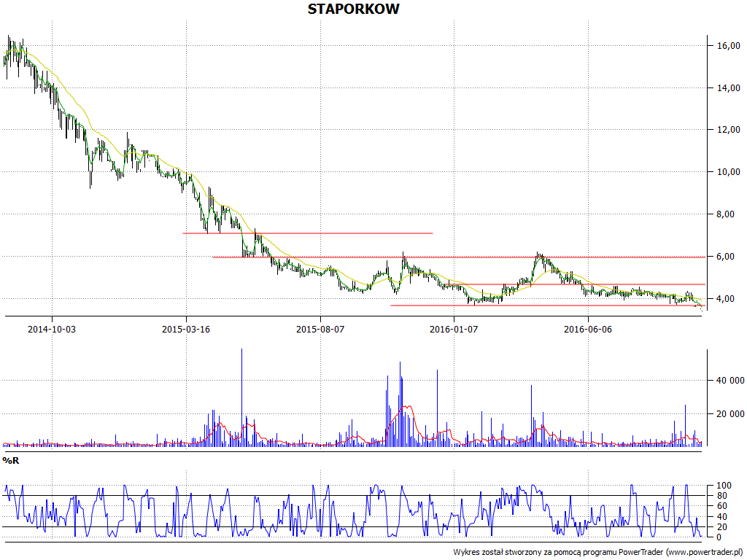The width and height of the screenshot is (747, 560).
Task: Click the PowerTrader credit footer text
Action: (598, 553)
